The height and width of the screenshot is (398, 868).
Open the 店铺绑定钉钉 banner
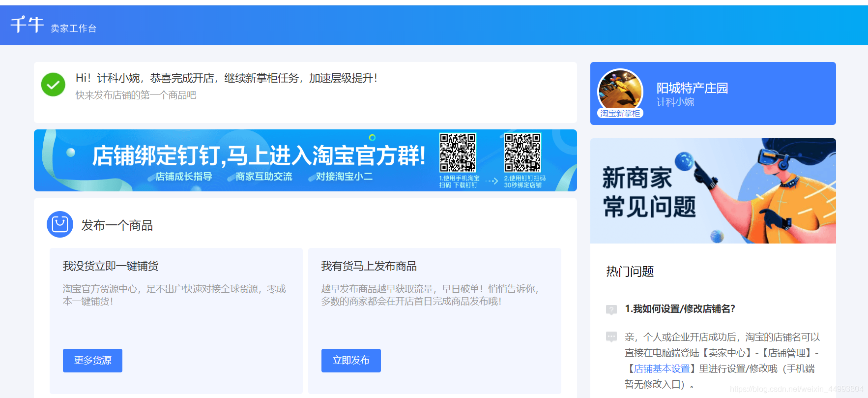pyautogui.click(x=305, y=160)
